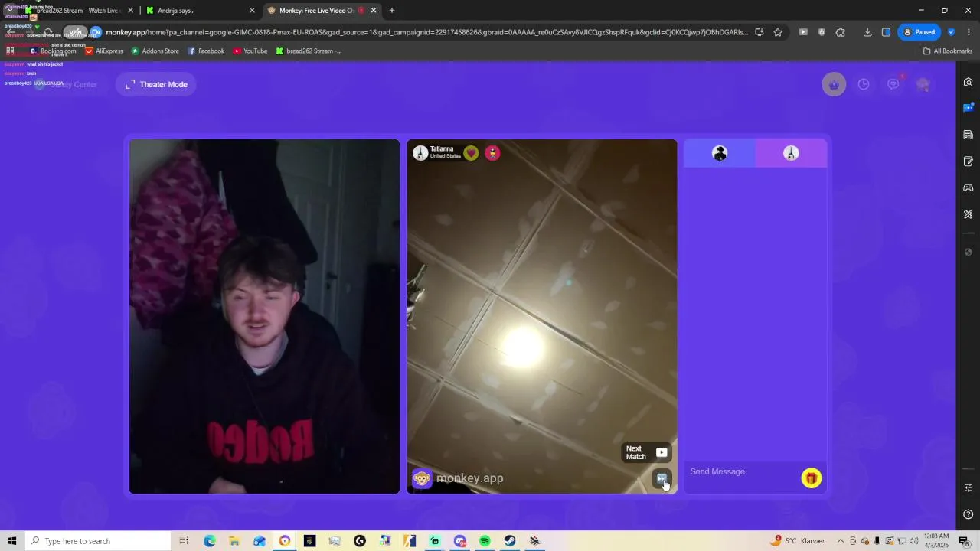Select the light avatar chat tab
This screenshot has height=551, width=980.
791,154
